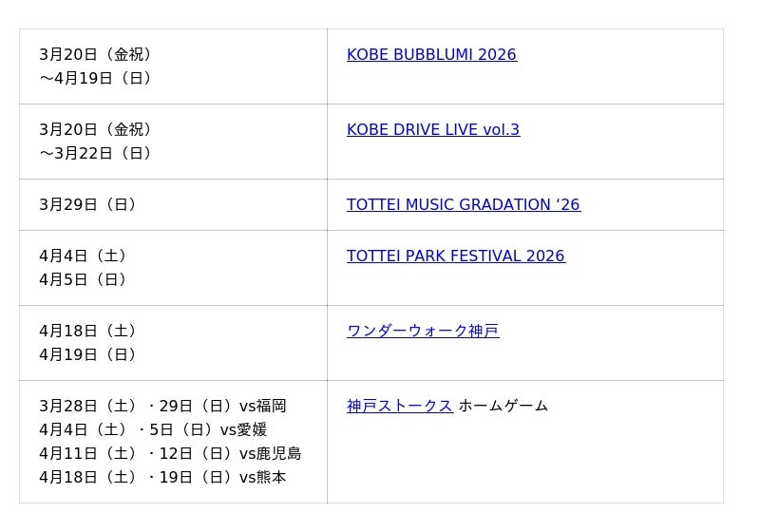
Task: Click the vs愛媛 game schedule line
Action: tap(153, 430)
